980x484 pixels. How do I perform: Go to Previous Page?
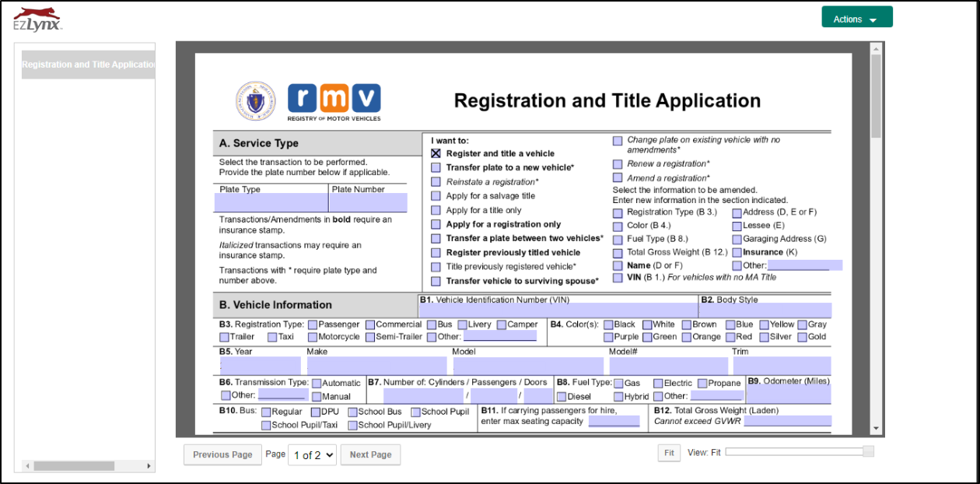point(222,455)
